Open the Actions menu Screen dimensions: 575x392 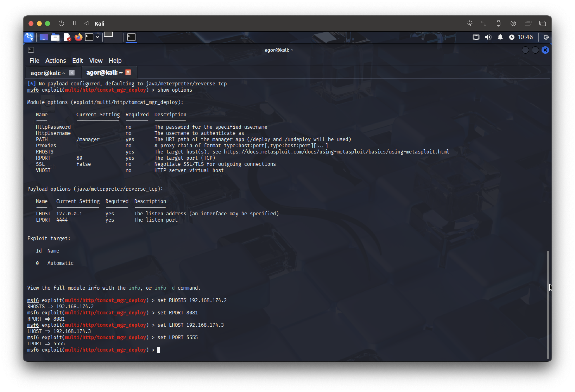pos(55,61)
